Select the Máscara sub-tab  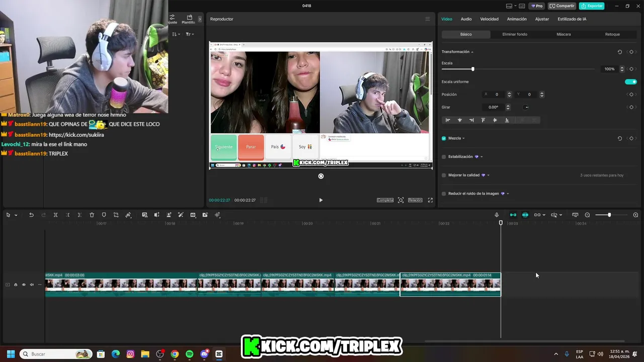pos(563,34)
